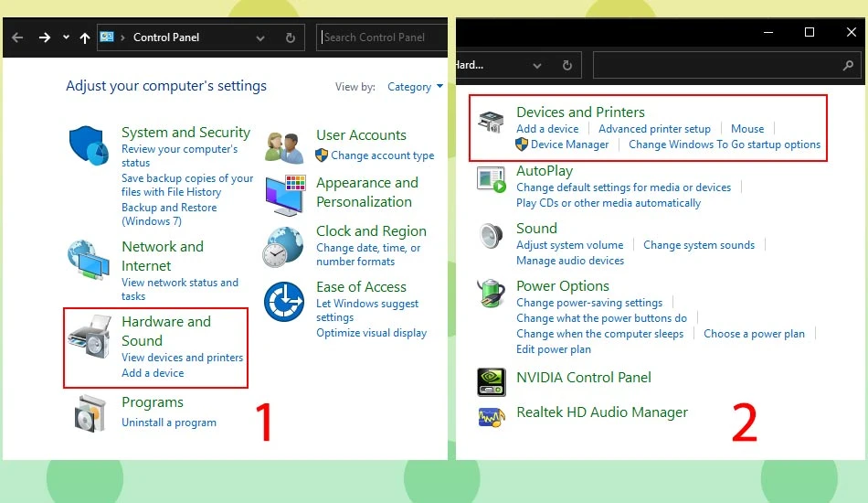Open the Power Options battery icon
The image size is (868, 503).
click(491, 293)
